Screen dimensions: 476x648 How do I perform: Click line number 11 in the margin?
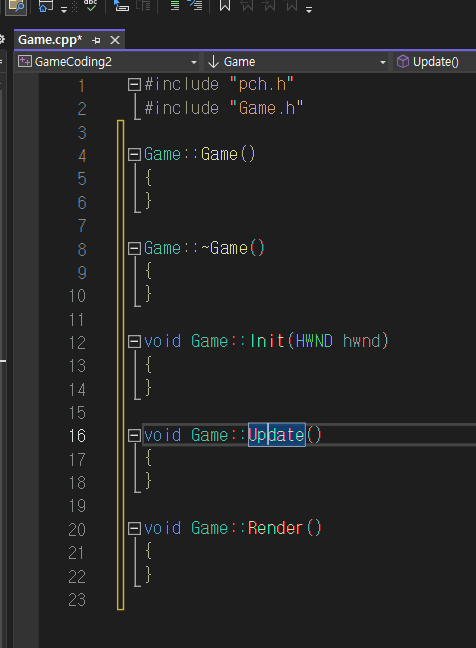[77, 320]
